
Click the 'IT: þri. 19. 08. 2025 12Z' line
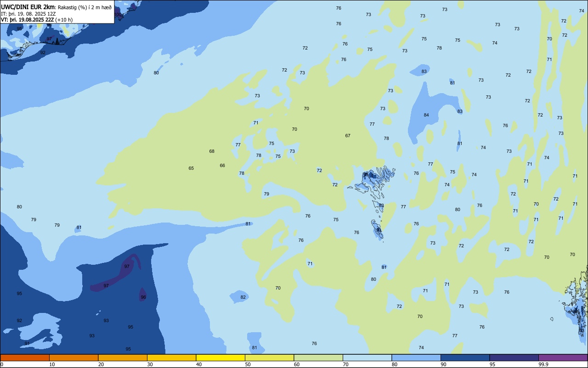(x=28, y=14)
